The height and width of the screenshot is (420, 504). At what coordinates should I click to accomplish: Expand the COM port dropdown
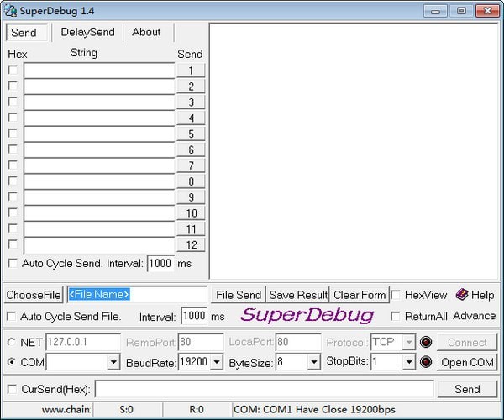pyautogui.click(x=113, y=362)
